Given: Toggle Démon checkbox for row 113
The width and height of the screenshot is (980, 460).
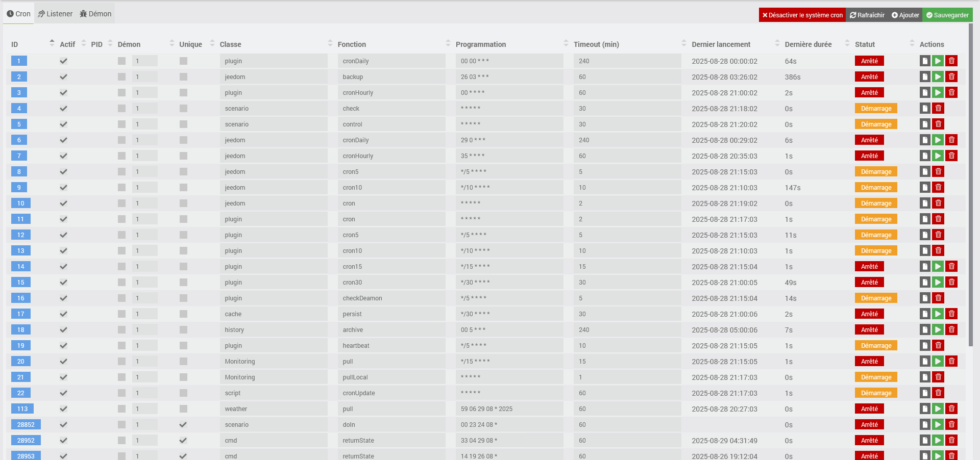Looking at the screenshot, I should [121, 409].
